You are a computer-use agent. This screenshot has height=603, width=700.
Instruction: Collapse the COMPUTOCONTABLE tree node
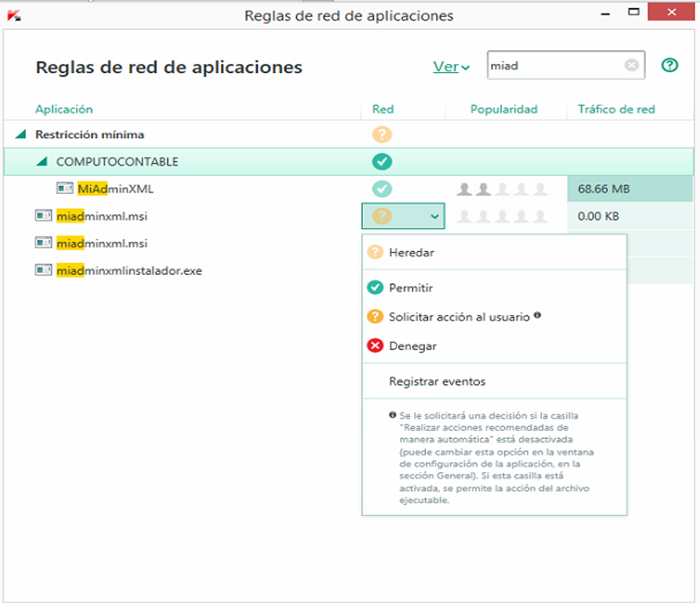tap(42, 162)
